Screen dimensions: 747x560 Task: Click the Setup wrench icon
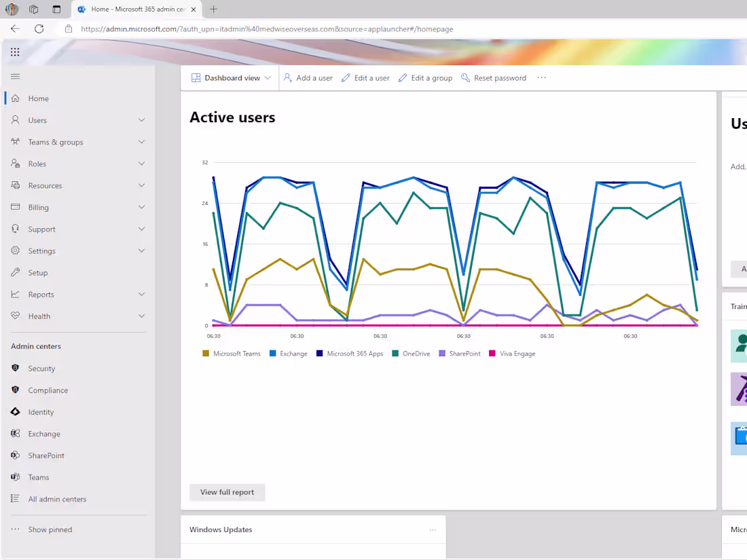[x=15, y=272]
